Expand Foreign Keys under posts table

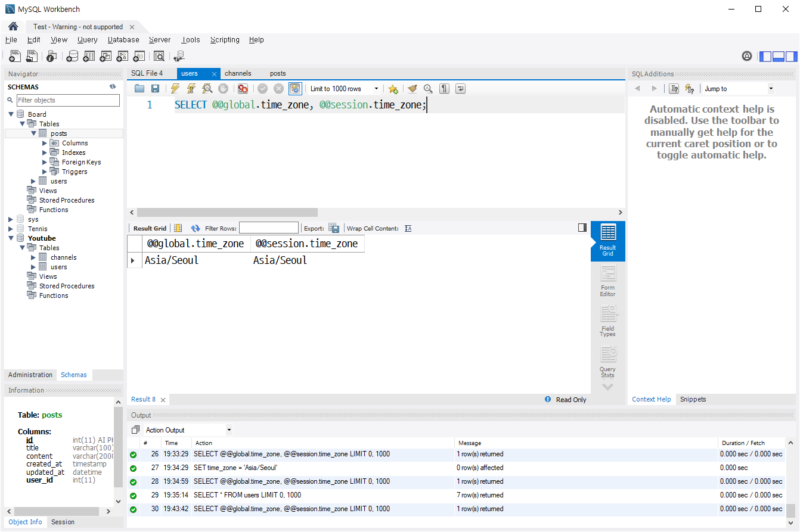pos(45,162)
